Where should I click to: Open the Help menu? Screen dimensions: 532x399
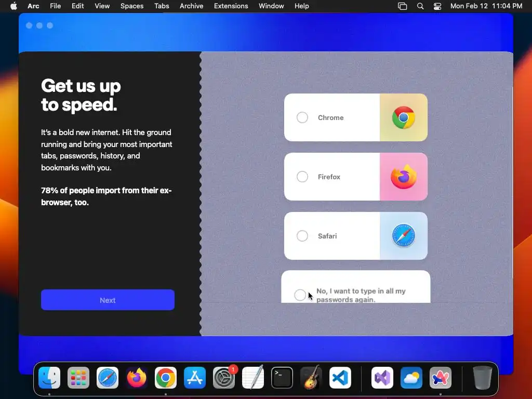pyautogui.click(x=301, y=6)
